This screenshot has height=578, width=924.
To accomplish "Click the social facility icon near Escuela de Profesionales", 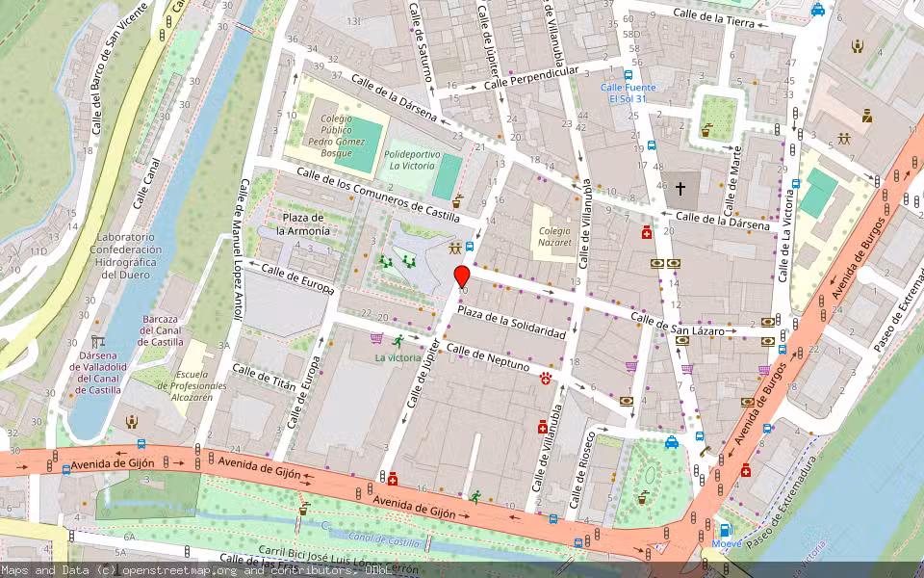I will (x=132, y=421).
